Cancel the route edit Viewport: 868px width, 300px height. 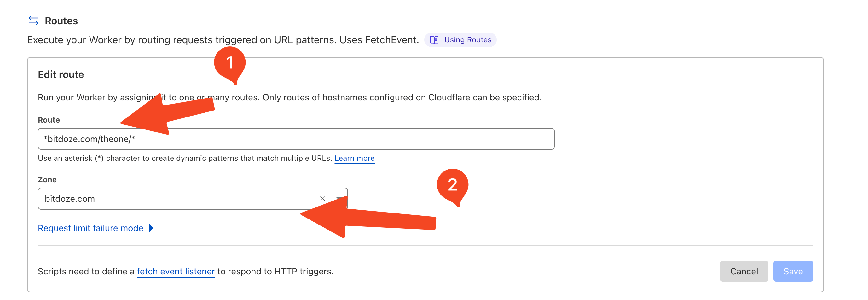click(744, 271)
